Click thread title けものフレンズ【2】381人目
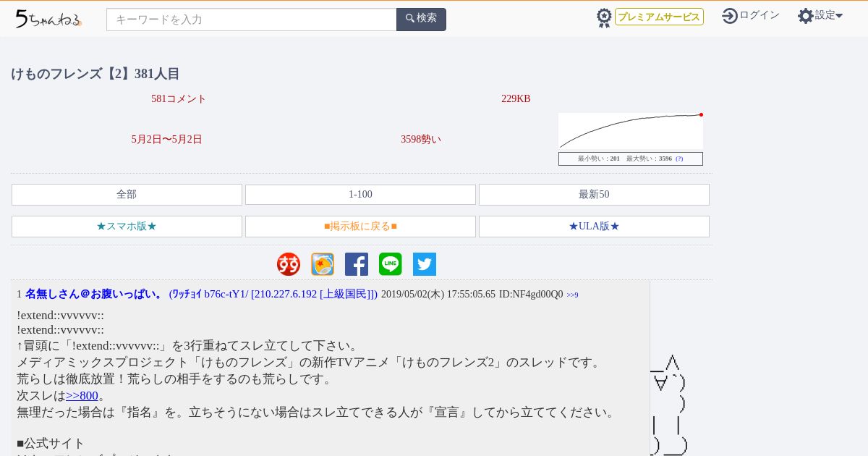Image resolution: width=868 pixels, height=456 pixels. pos(95,74)
